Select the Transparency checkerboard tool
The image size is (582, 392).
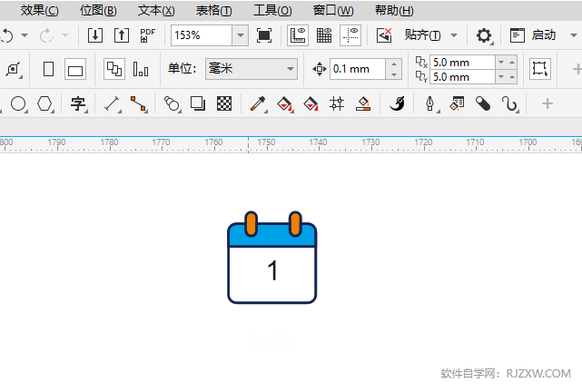click(224, 103)
